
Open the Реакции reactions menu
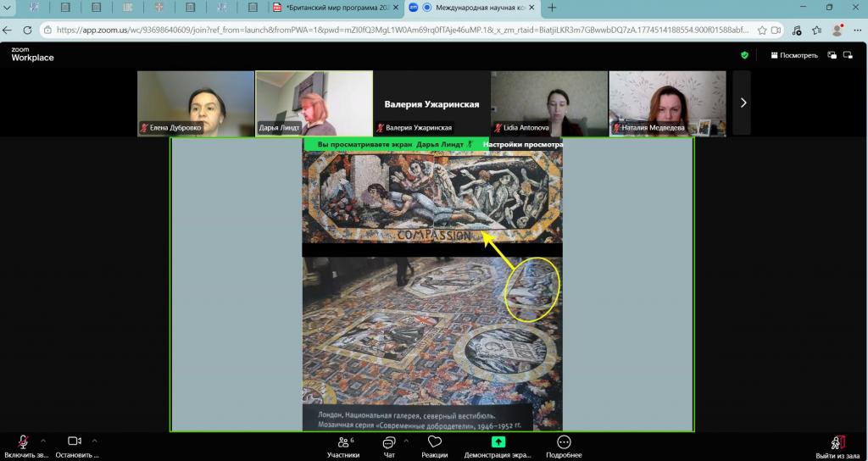pyautogui.click(x=435, y=446)
